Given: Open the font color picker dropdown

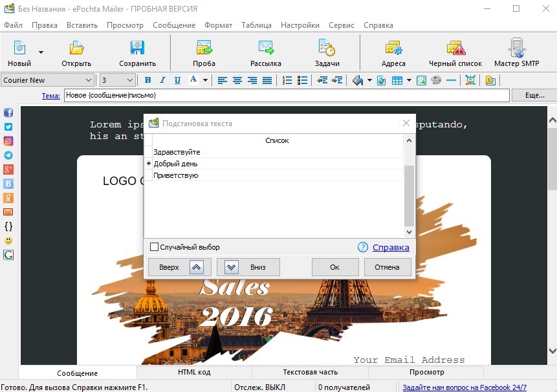Looking at the screenshot, I should [205, 80].
